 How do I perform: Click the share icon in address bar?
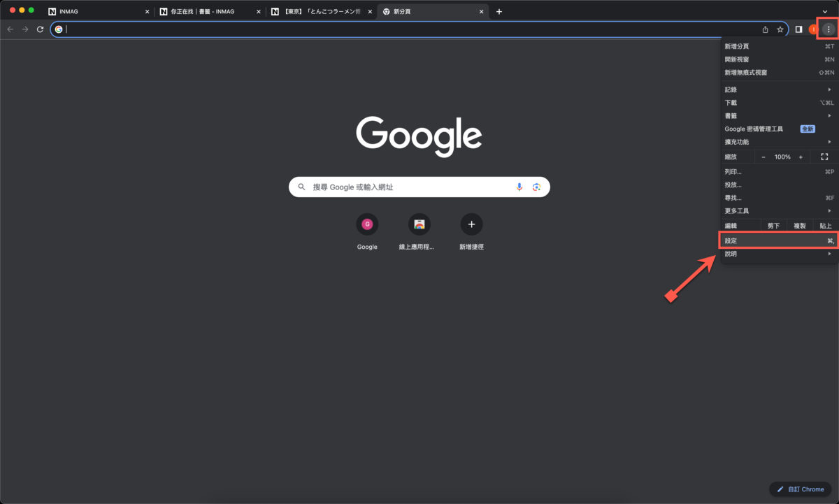click(x=765, y=29)
